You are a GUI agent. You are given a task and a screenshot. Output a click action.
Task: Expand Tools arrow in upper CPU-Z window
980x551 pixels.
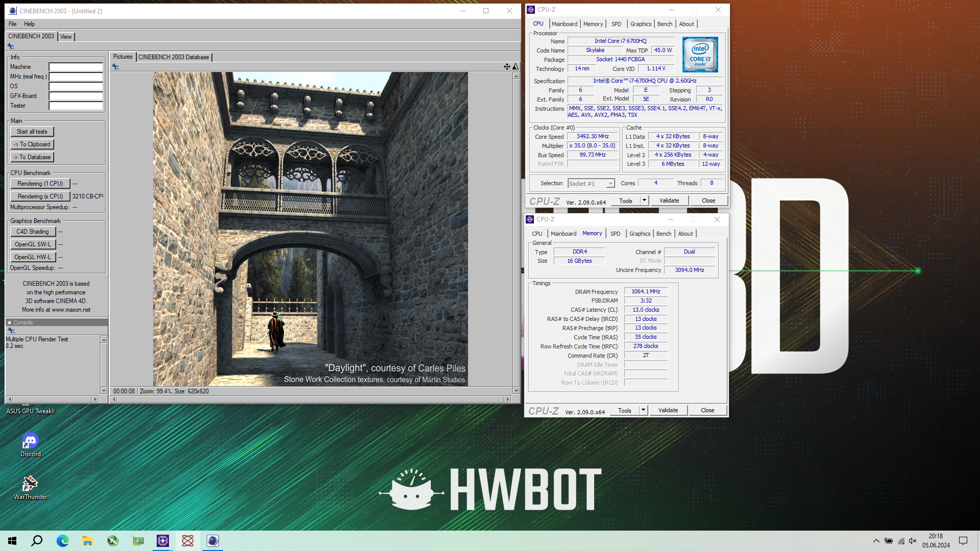tap(644, 201)
